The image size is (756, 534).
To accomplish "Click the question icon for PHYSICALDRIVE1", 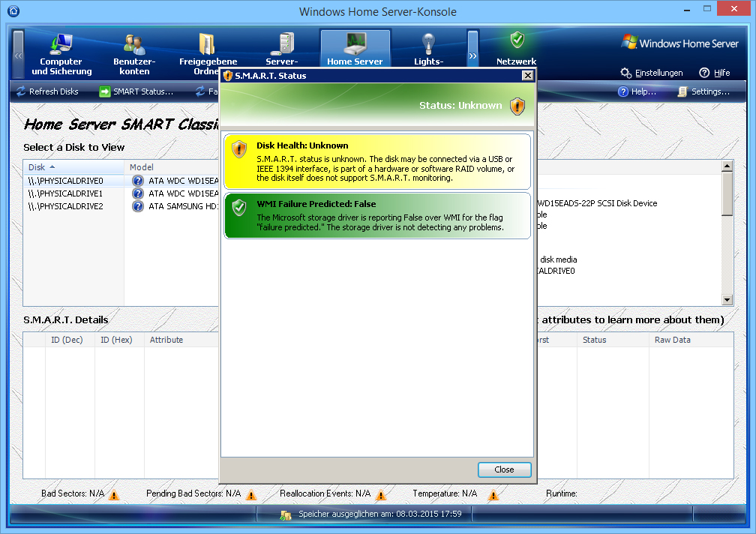I will [138, 193].
